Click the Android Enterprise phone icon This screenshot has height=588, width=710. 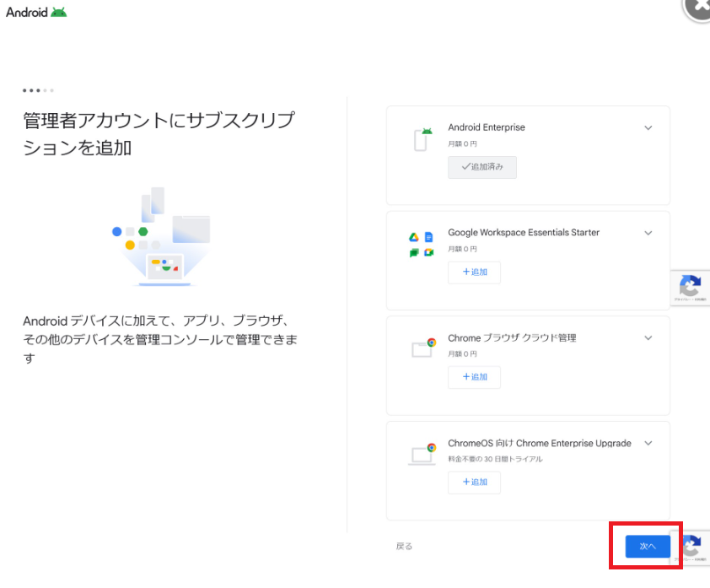point(422,139)
